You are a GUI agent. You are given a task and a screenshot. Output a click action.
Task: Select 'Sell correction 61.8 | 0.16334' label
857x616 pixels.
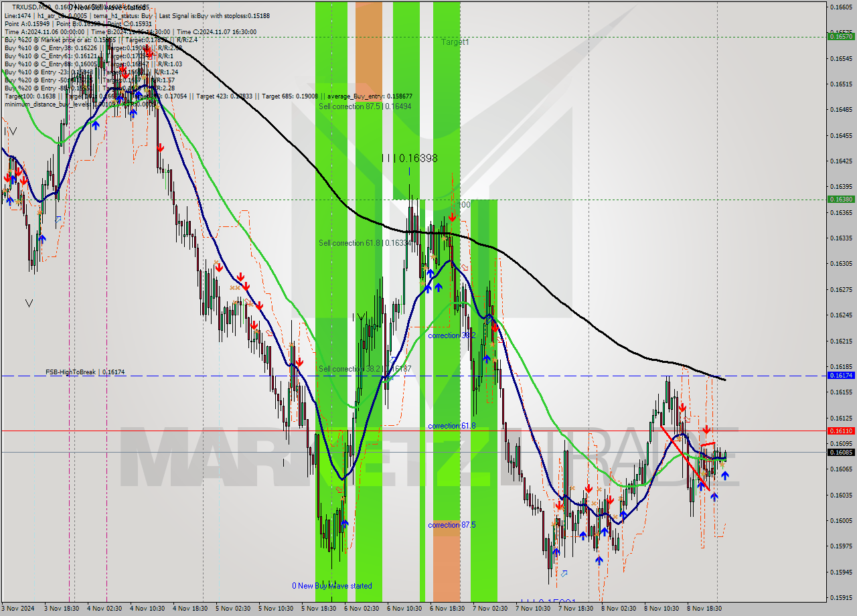pyautogui.click(x=365, y=243)
